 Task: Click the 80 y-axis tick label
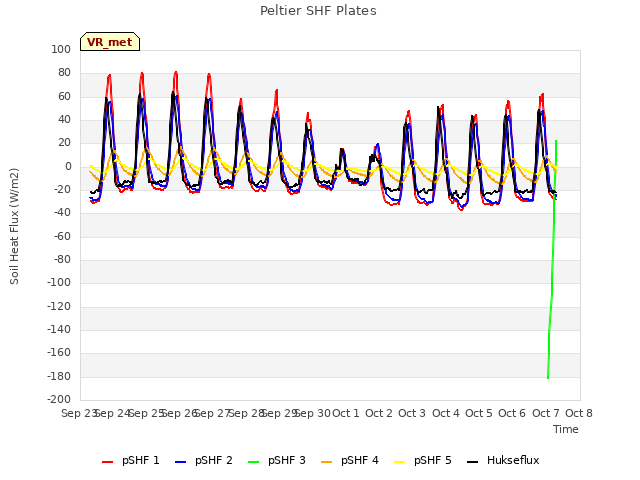coord(64,73)
